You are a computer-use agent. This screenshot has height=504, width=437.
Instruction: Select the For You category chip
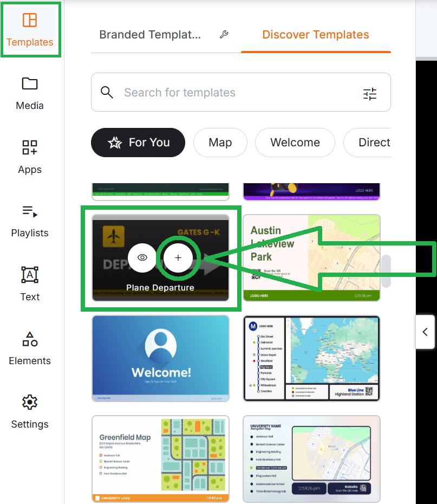click(138, 143)
